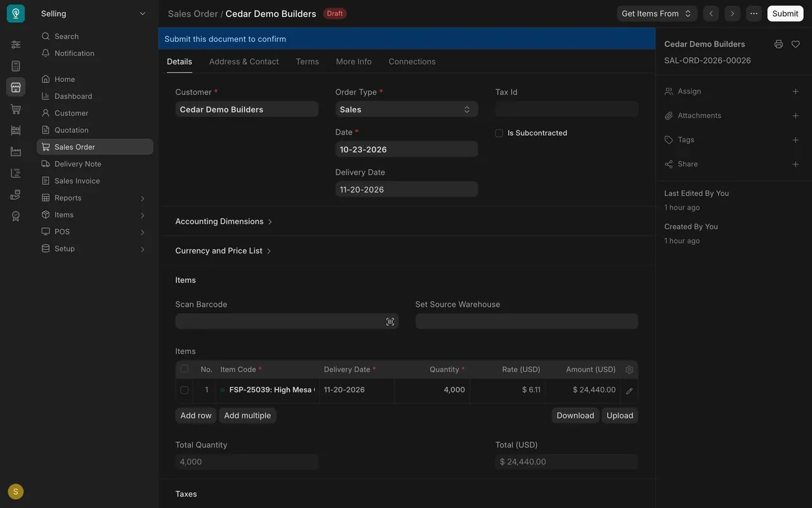812x508 pixels.
Task: Click the Set Source Warehouse field
Action: pos(527,321)
